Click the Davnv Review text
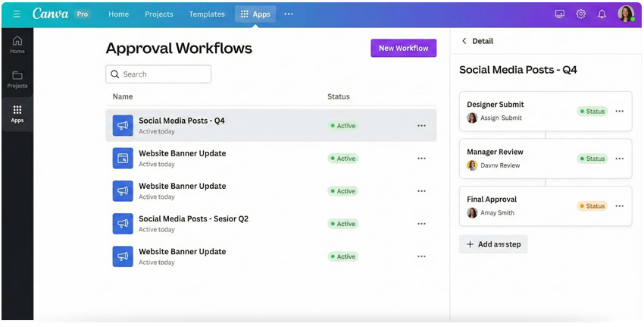 500,165
